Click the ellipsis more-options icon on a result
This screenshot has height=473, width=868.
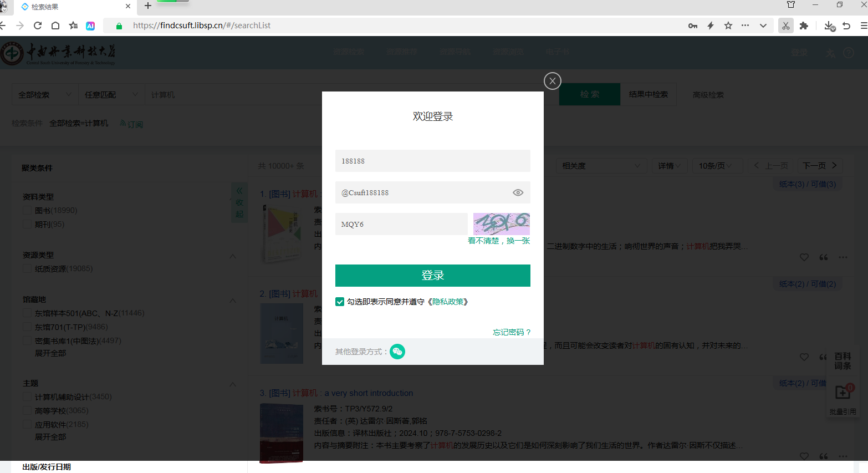pos(844,257)
